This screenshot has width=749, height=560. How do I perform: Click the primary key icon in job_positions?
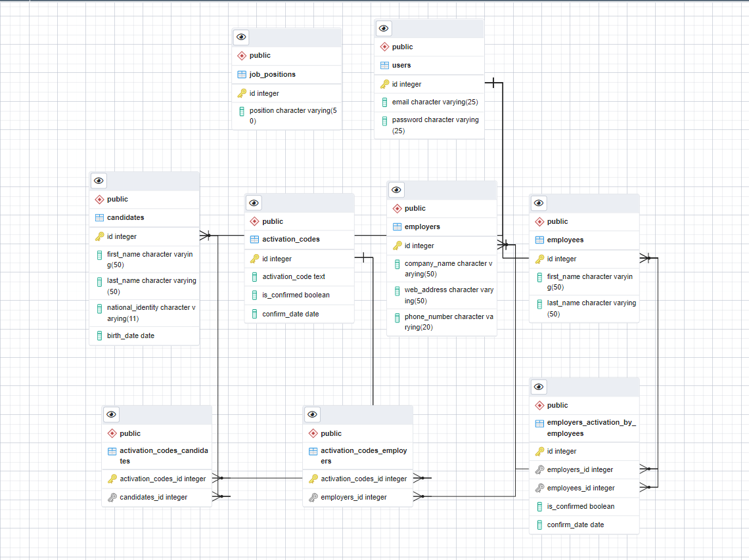pos(242,94)
